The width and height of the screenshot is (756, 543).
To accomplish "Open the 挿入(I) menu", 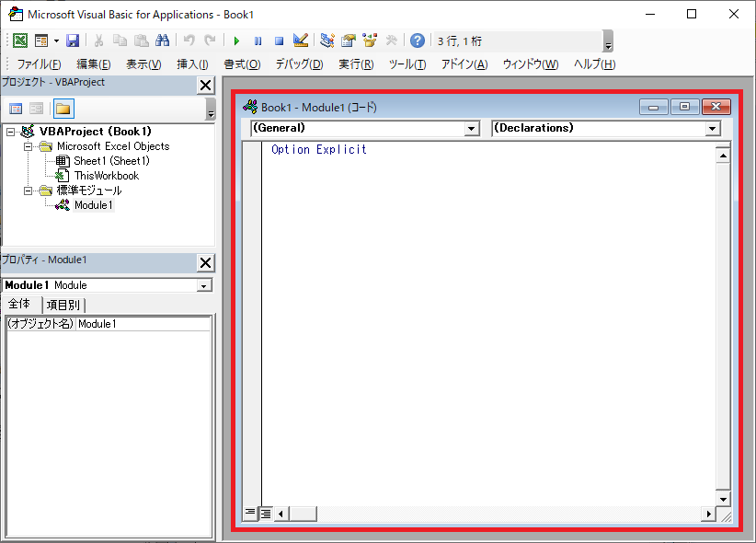I will (192, 64).
